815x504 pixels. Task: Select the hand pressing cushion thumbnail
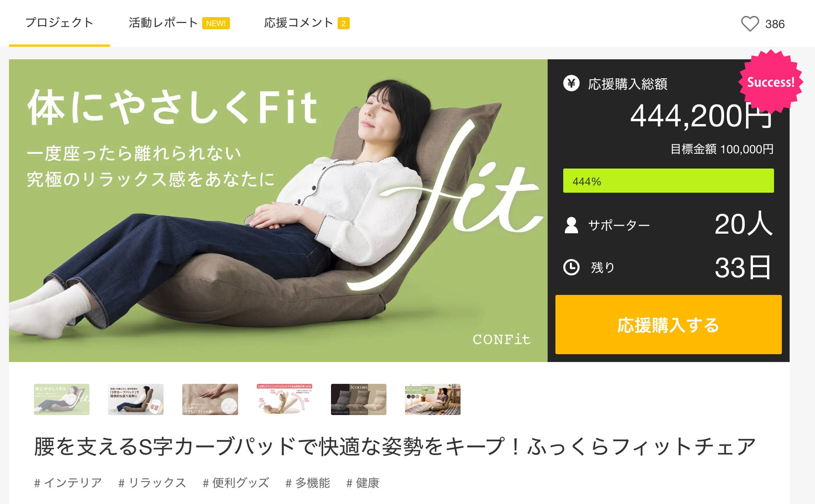click(x=210, y=399)
